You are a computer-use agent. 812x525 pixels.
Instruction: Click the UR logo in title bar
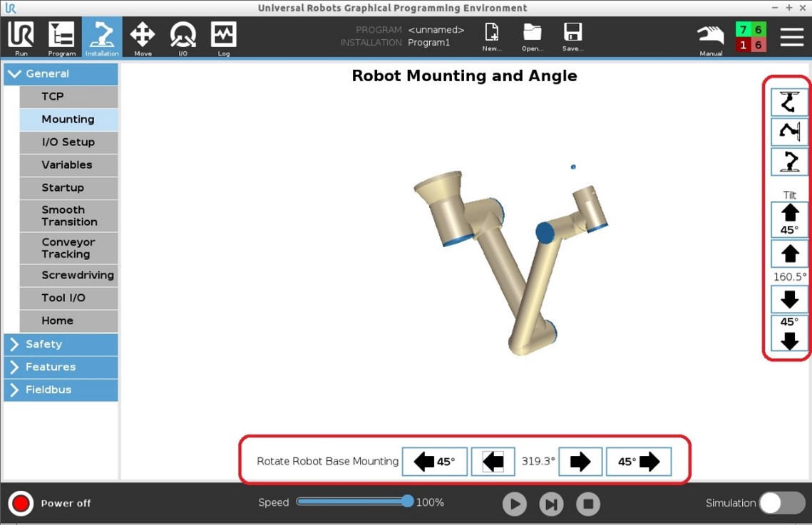tap(11, 8)
